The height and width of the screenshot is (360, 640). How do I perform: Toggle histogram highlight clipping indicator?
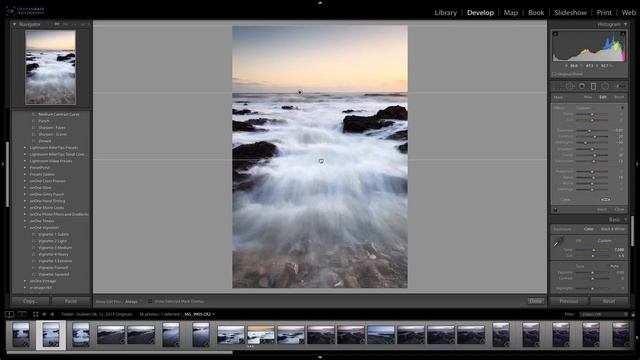623,33
